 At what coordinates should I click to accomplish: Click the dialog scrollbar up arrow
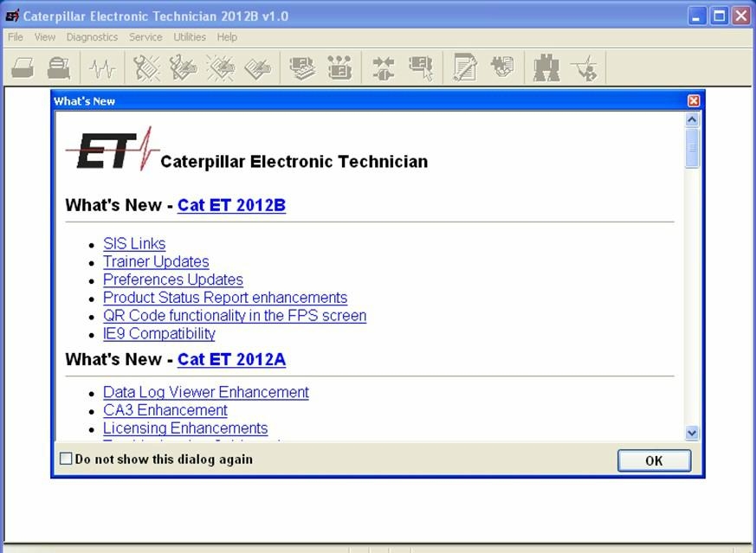pos(692,119)
